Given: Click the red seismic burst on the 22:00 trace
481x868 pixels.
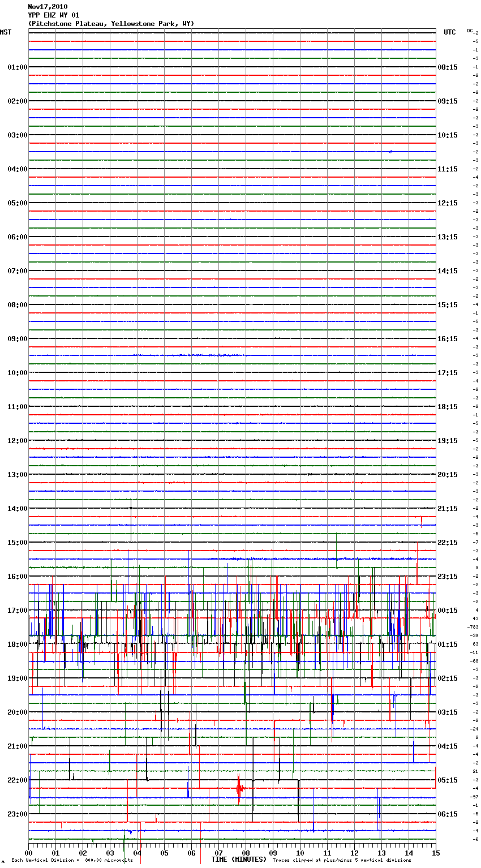Looking at the screenshot, I should click(x=240, y=788).
